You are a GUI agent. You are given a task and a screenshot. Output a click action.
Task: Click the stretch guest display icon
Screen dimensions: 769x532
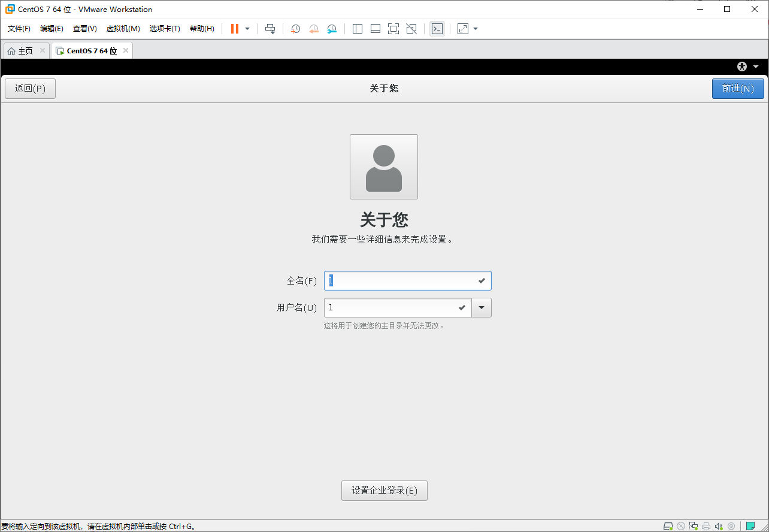click(x=463, y=29)
